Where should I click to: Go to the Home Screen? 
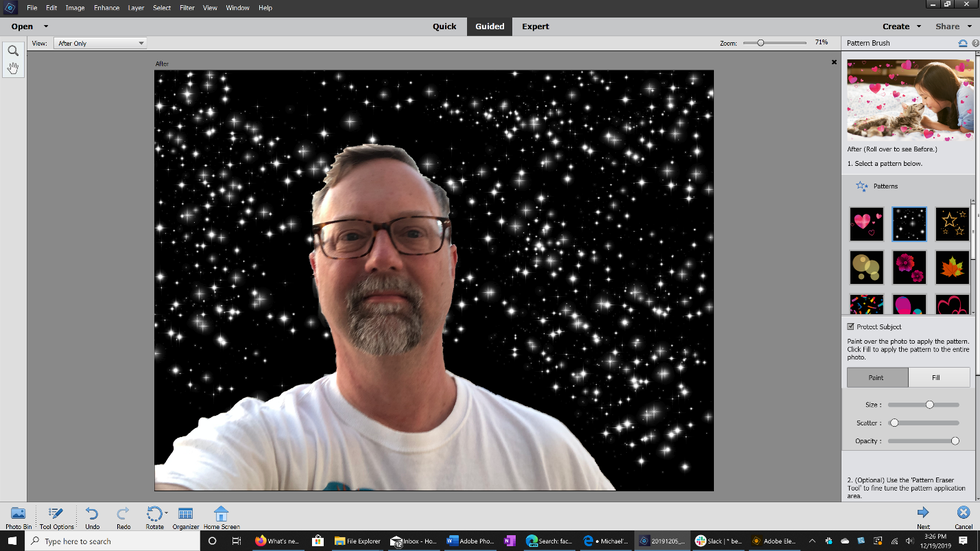221,515
